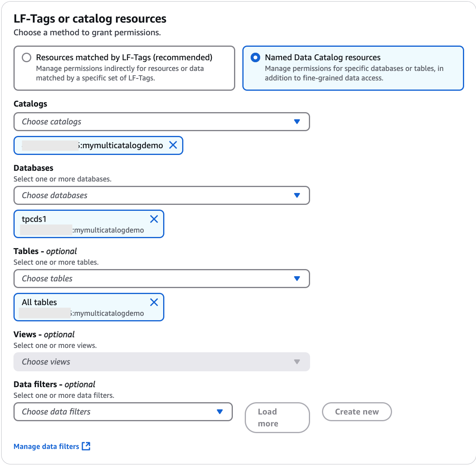The image size is (476, 466).
Task: Click the caret arrow on Choose catalogs field
Action: point(297,122)
